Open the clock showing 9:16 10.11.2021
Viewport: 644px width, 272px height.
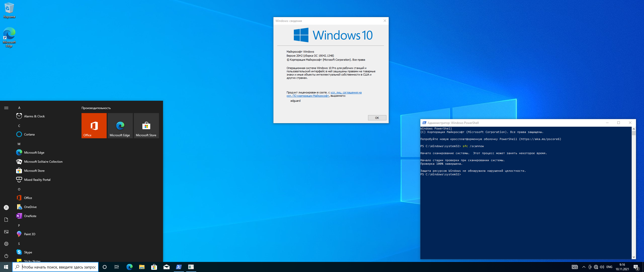point(622,267)
